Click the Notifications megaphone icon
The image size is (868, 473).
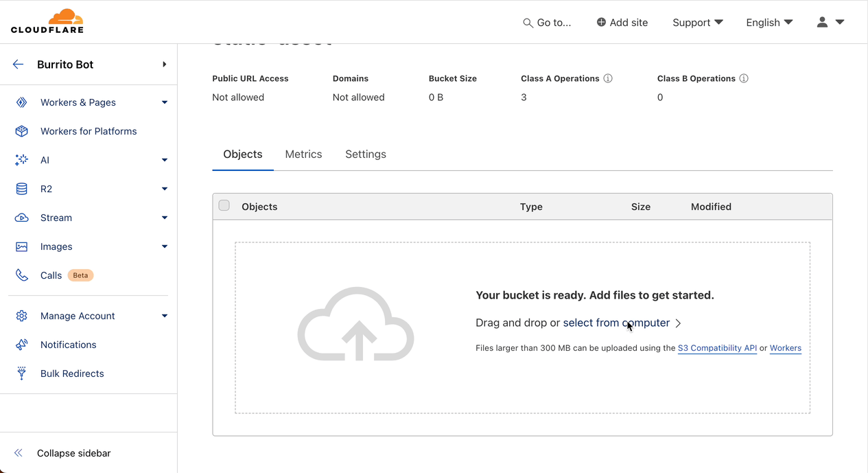[22, 345]
